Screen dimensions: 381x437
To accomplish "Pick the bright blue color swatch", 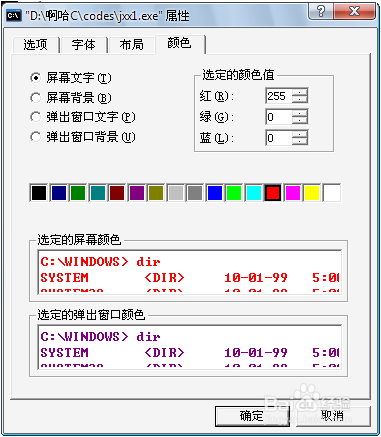I will [215, 193].
